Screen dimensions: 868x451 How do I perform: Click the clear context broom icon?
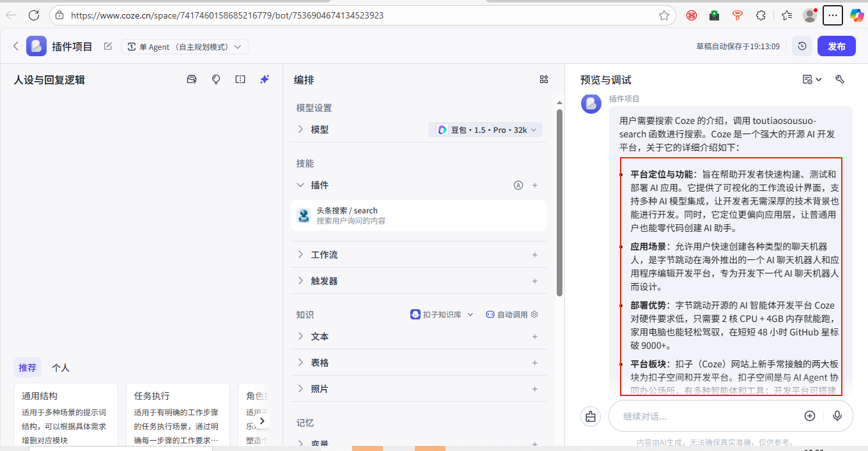click(x=591, y=417)
